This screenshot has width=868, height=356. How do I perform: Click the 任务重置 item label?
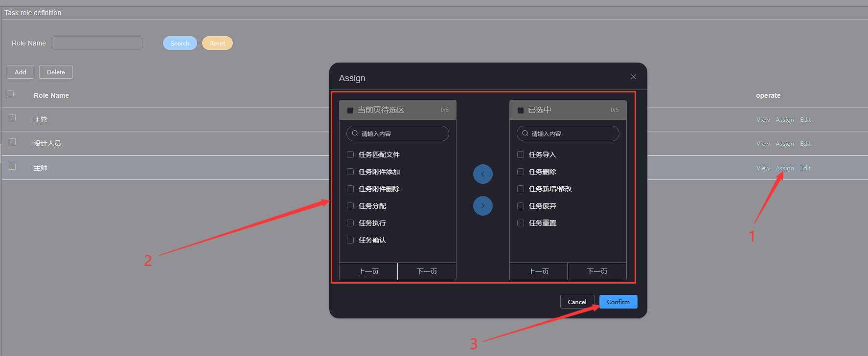click(543, 223)
